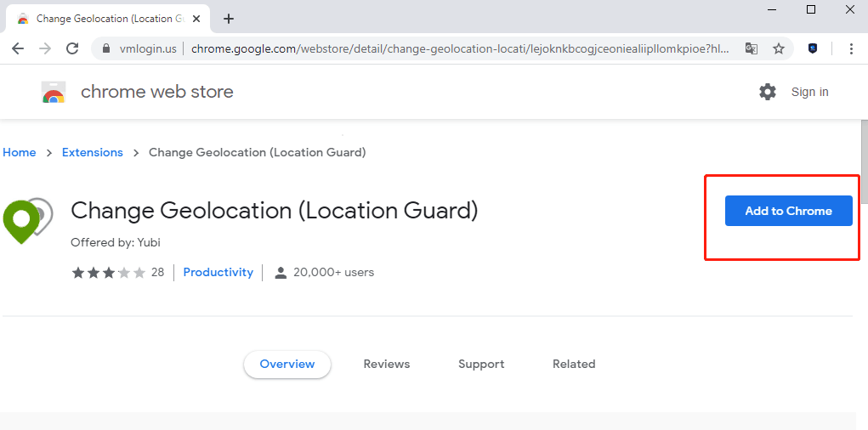Open a new browser tab
This screenshot has height=430, width=868.
coord(228,19)
